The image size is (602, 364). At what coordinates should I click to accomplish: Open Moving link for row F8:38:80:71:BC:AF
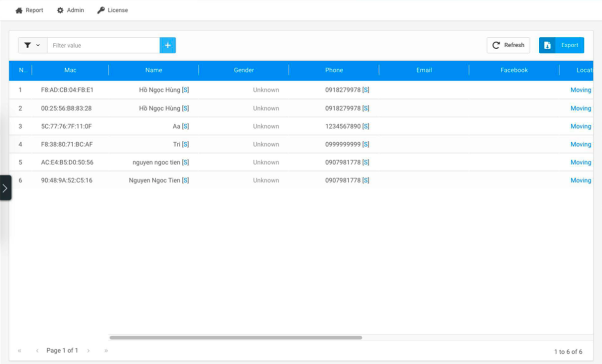click(x=581, y=144)
